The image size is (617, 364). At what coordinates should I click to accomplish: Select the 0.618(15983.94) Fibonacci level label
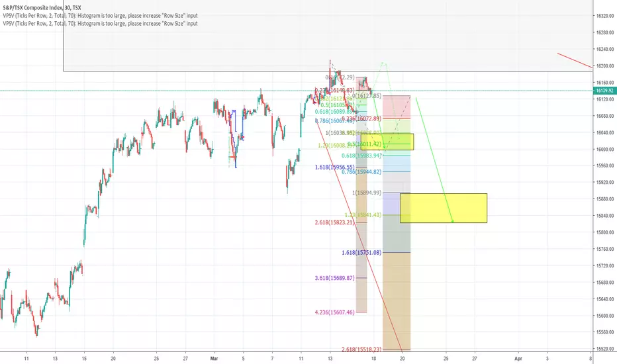[361, 156]
